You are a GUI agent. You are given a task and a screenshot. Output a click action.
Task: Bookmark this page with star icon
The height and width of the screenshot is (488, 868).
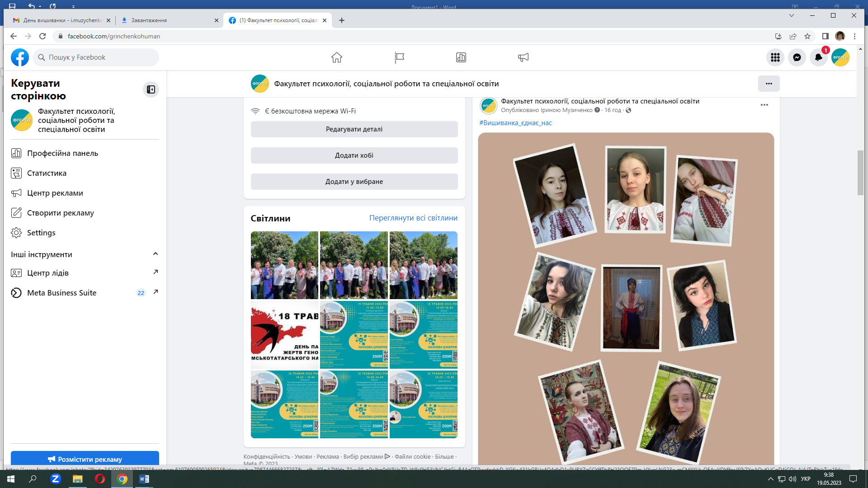click(807, 36)
